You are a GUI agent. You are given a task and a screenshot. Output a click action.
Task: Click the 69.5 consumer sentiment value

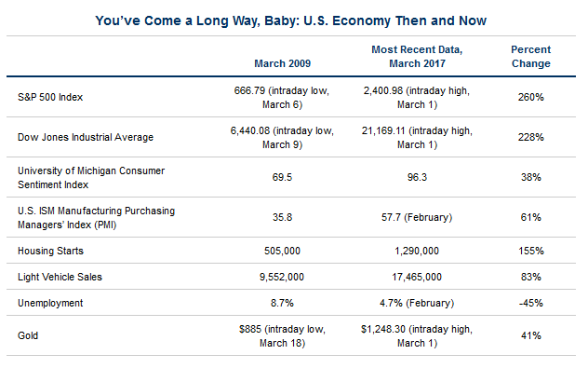click(283, 177)
